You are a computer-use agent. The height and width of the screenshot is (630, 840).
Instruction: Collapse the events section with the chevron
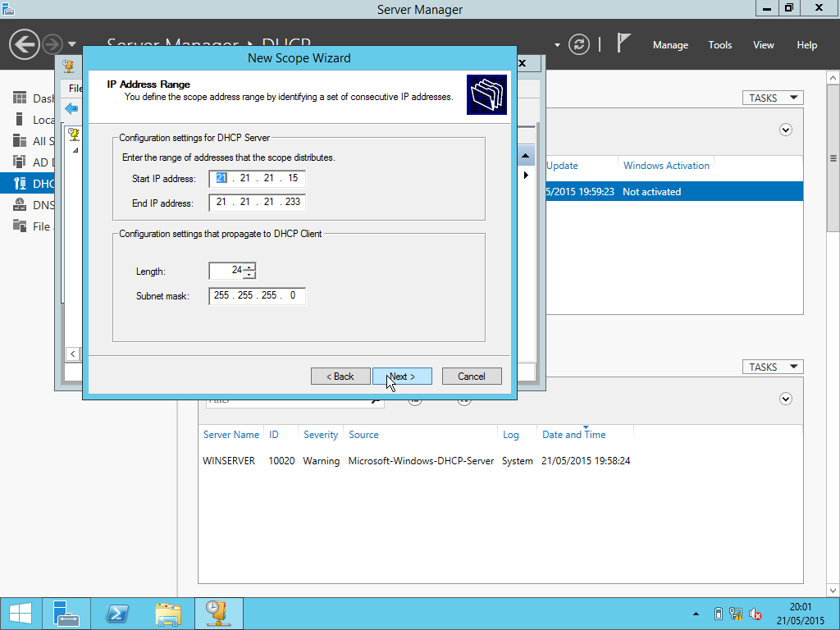tap(785, 399)
